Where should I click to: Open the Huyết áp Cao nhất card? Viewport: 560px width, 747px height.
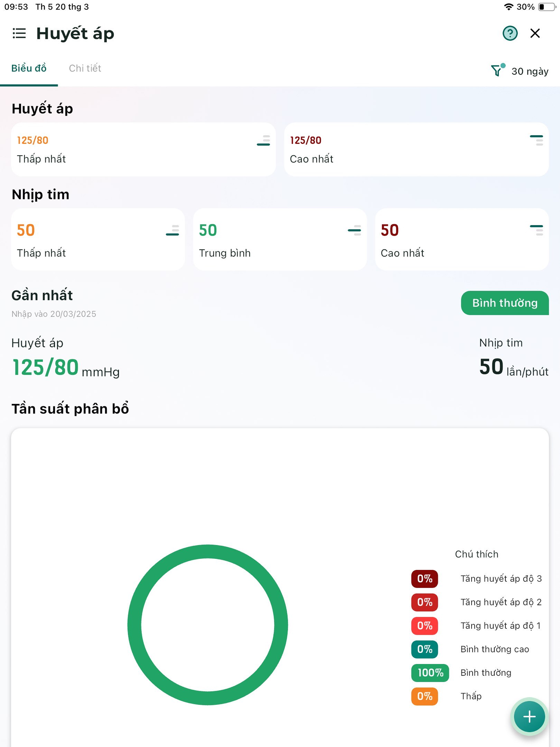tap(416, 149)
